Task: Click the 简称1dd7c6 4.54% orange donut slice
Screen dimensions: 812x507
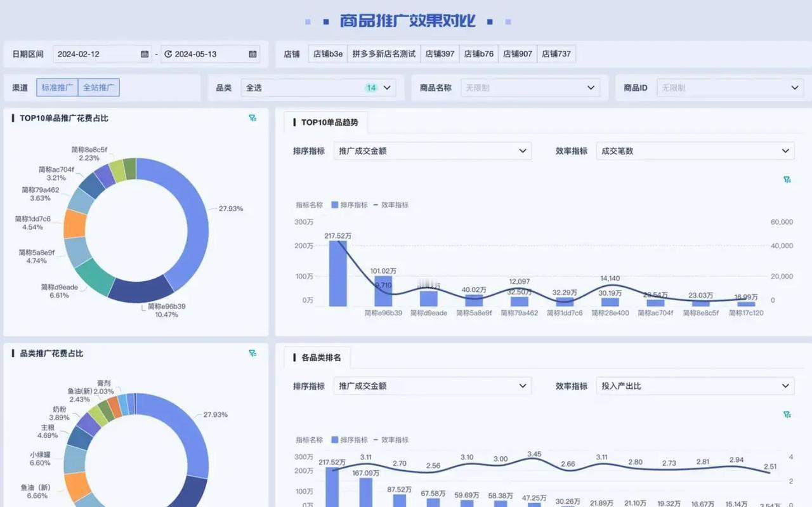Action: tap(75, 223)
